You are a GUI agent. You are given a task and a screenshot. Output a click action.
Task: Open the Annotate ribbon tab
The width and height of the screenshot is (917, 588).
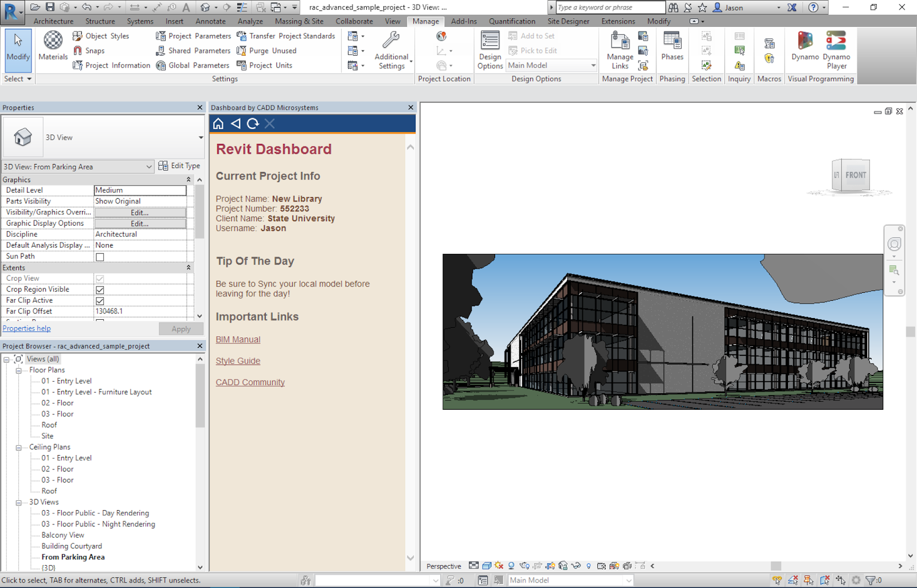(x=210, y=21)
